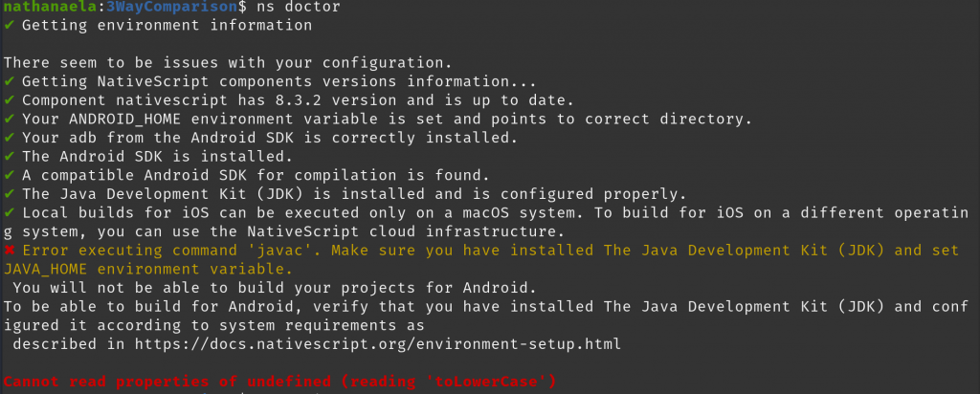
Task: Click the checkmark beside adb correctly installed
Action: click(x=8, y=138)
